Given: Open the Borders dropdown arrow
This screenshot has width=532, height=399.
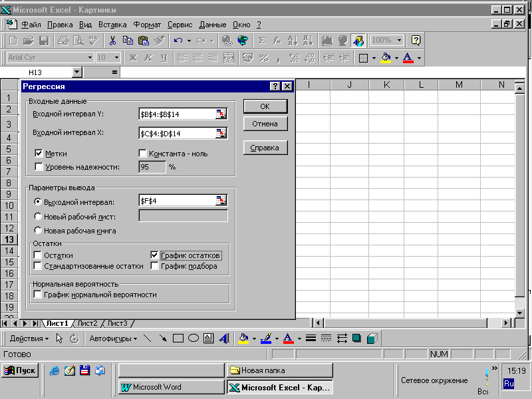Looking at the screenshot, I should point(374,58).
